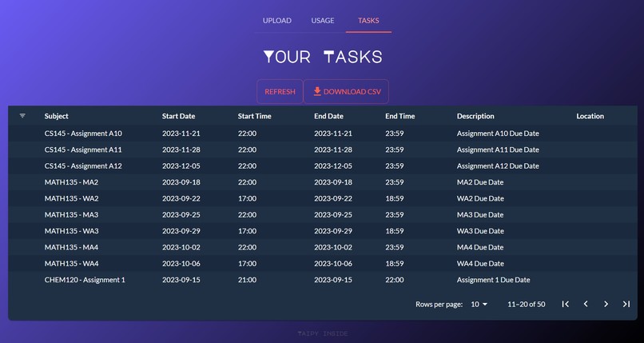
Task: Sort by Start Time column header
Action: pyautogui.click(x=254, y=116)
